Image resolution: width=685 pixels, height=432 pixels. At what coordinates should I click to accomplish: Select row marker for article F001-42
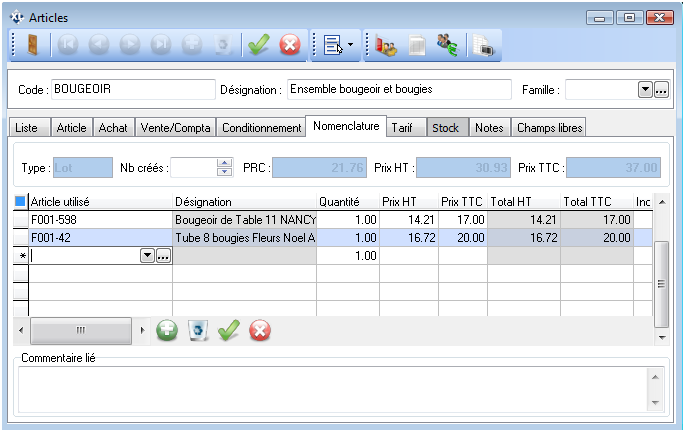click(x=20, y=237)
